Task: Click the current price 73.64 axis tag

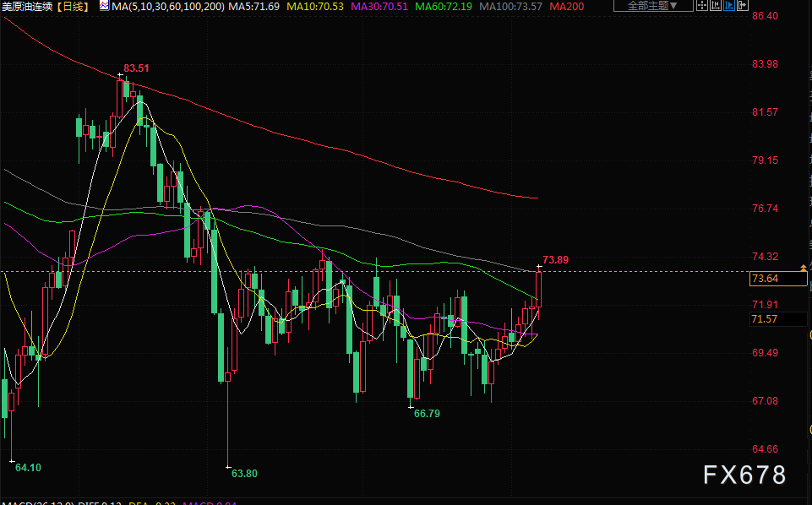Action: [x=764, y=279]
